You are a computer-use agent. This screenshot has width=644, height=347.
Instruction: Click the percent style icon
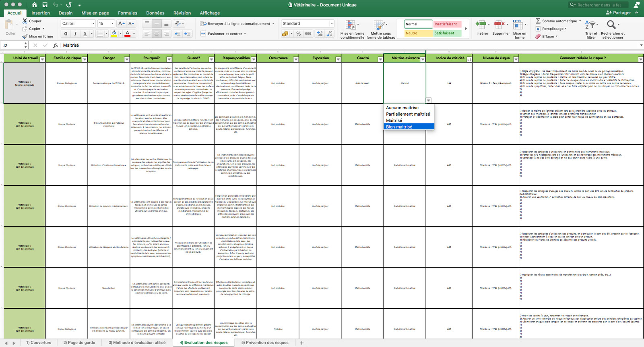(x=299, y=34)
